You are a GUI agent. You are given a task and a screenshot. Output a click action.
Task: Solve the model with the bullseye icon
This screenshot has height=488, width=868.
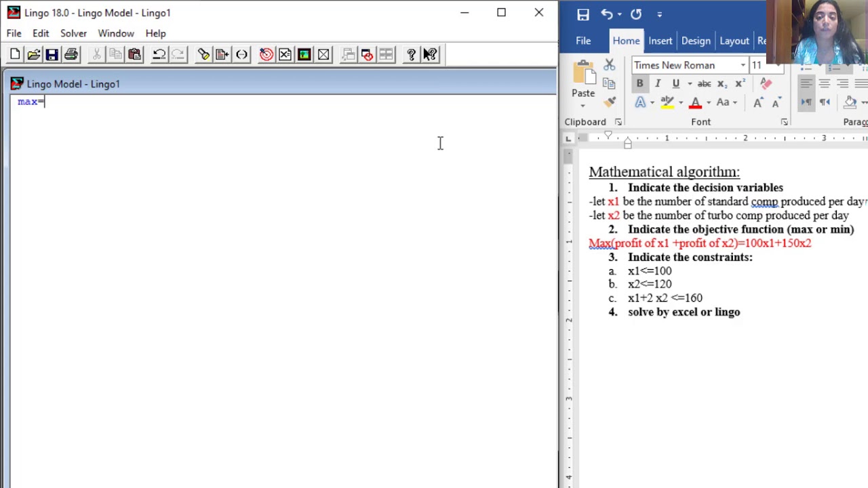click(267, 55)
